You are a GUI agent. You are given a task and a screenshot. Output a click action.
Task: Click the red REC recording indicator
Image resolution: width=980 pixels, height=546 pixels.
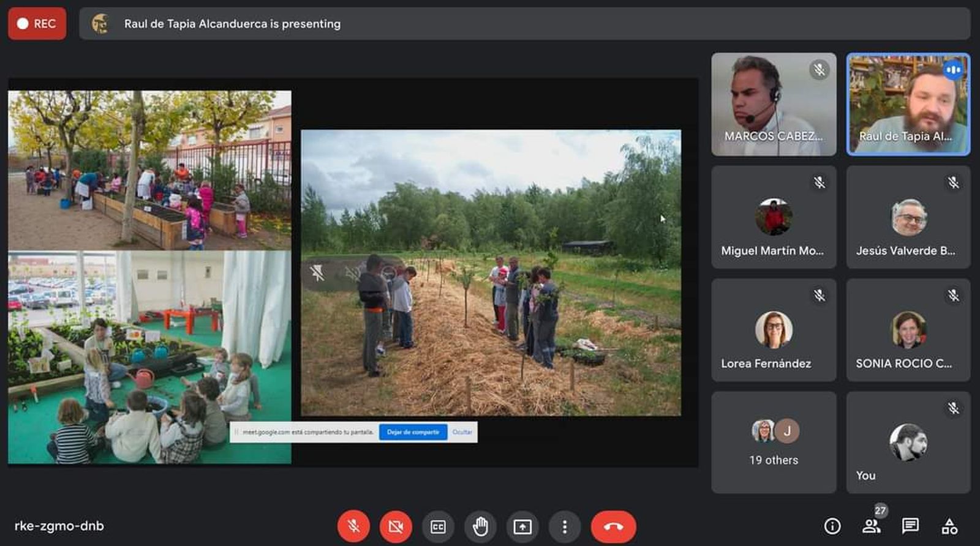(37, 24)
